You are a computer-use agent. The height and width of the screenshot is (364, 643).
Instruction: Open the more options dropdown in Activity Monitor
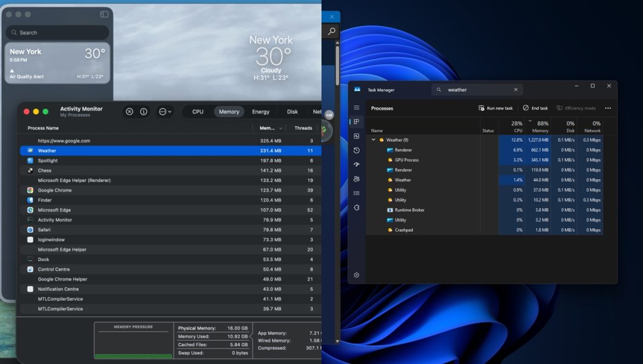(165, 112)
